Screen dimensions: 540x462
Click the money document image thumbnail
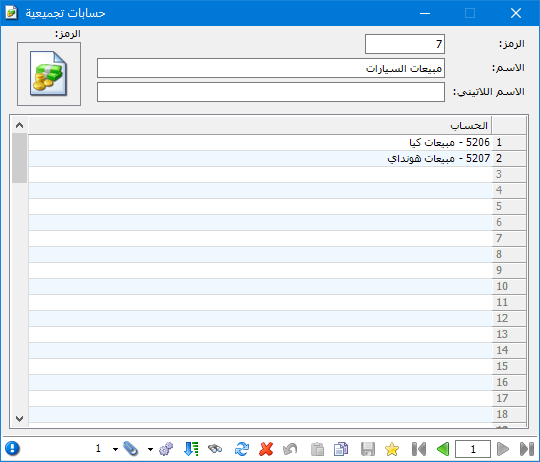pos(49,74)
